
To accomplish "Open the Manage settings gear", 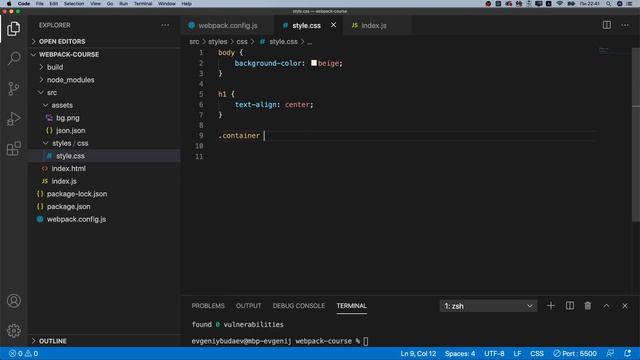I will (13, 330).
